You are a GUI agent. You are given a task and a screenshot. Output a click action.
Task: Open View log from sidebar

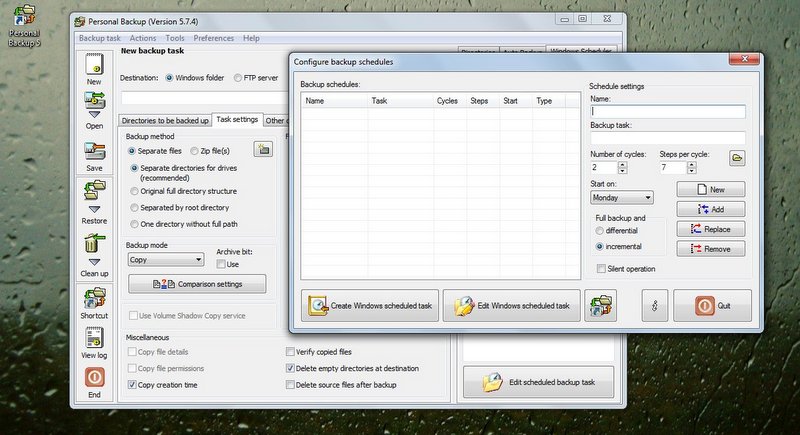(94, 338)
